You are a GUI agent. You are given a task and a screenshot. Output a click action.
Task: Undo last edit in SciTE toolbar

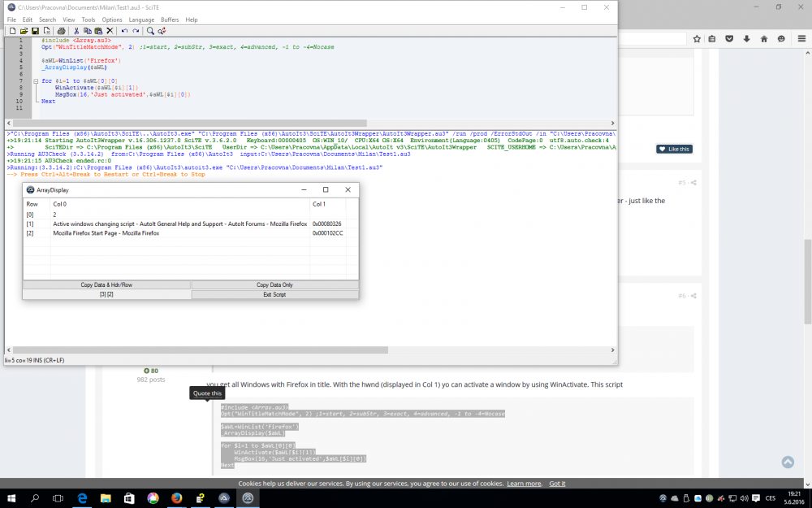tap(124, 31)
